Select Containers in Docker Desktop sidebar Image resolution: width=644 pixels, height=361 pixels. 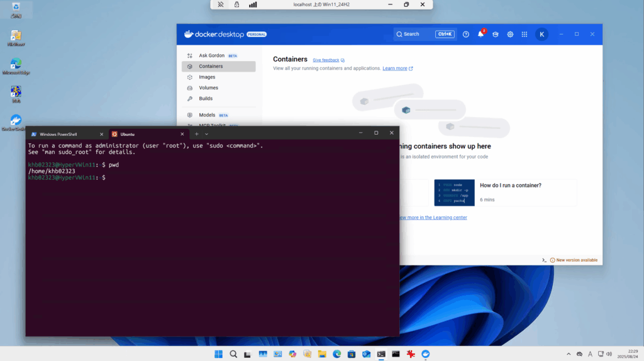point(218,66)
